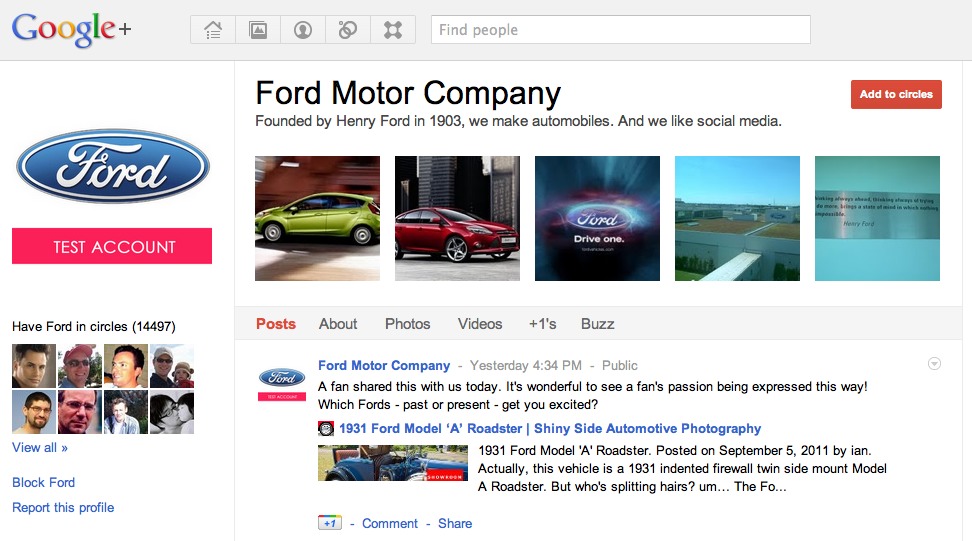
Task: Open the post options dropdown arrow
Action: coord(934,364)
